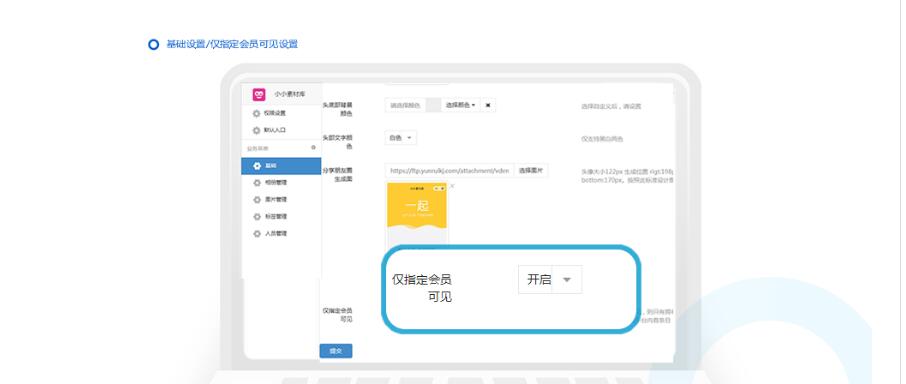
Task: Go to 图片管理 in the sidebar
Action: coord(281,199)
